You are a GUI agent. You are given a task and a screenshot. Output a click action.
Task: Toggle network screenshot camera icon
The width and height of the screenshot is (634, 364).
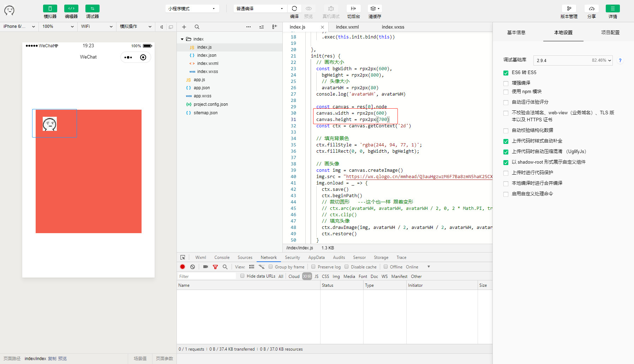205,267
